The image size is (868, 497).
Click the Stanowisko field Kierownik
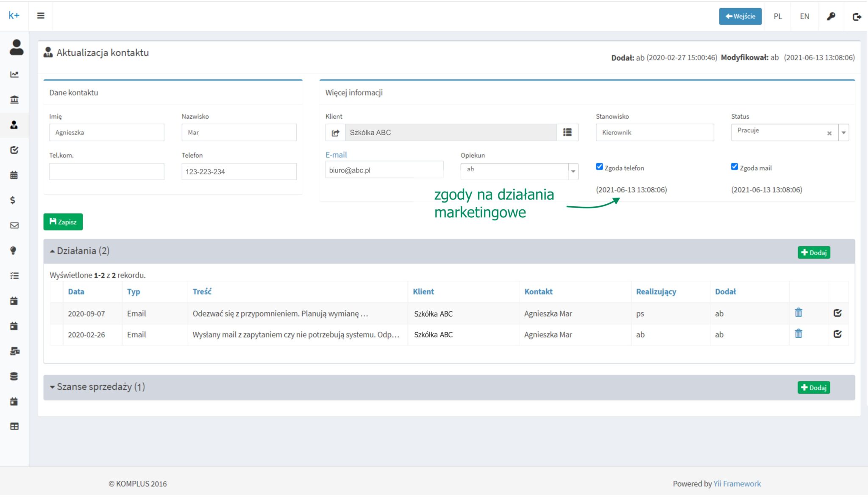click(655, 133)
